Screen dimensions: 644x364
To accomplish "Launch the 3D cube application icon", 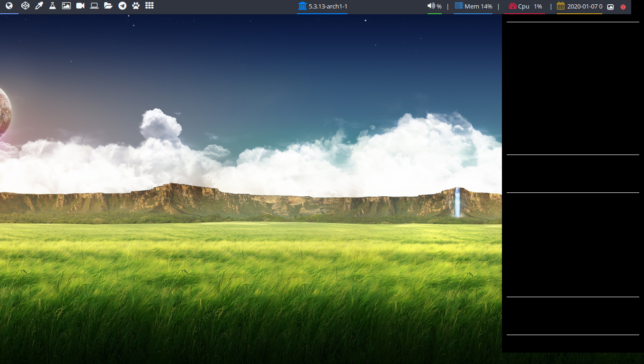I will [26, 6].
